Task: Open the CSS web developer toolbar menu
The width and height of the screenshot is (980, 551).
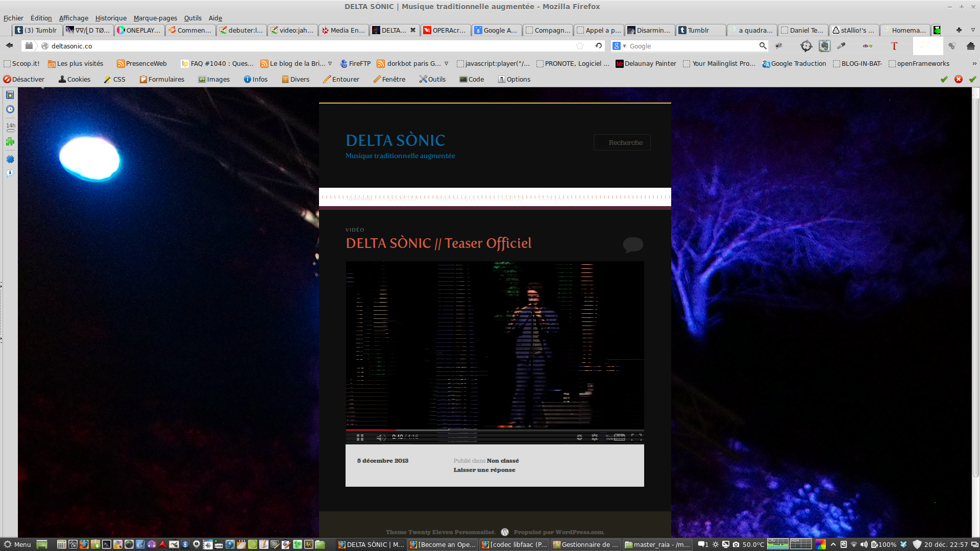Action: click(115, 79)
